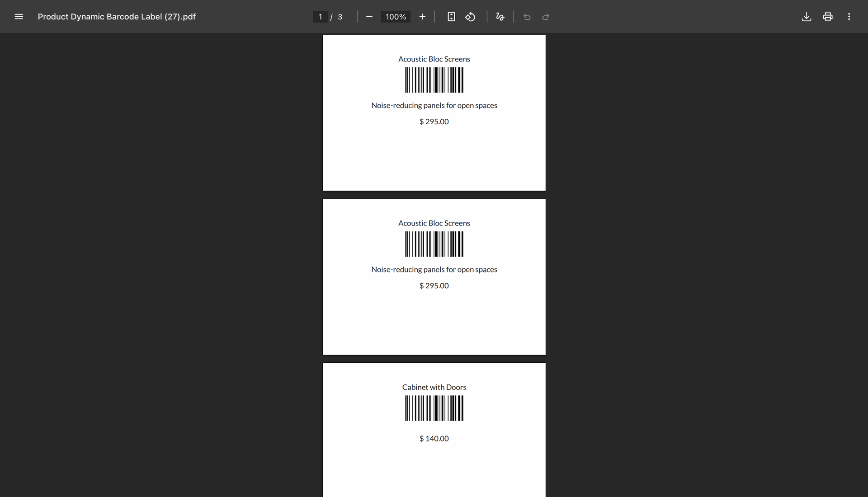The image size is (868, 497).
Task: Toggle the fit to page icon
Action: tap(451, 17)
